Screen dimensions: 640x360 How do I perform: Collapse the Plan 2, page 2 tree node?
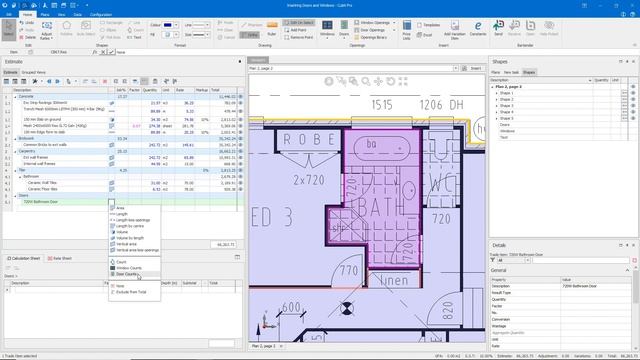point(492,87)
